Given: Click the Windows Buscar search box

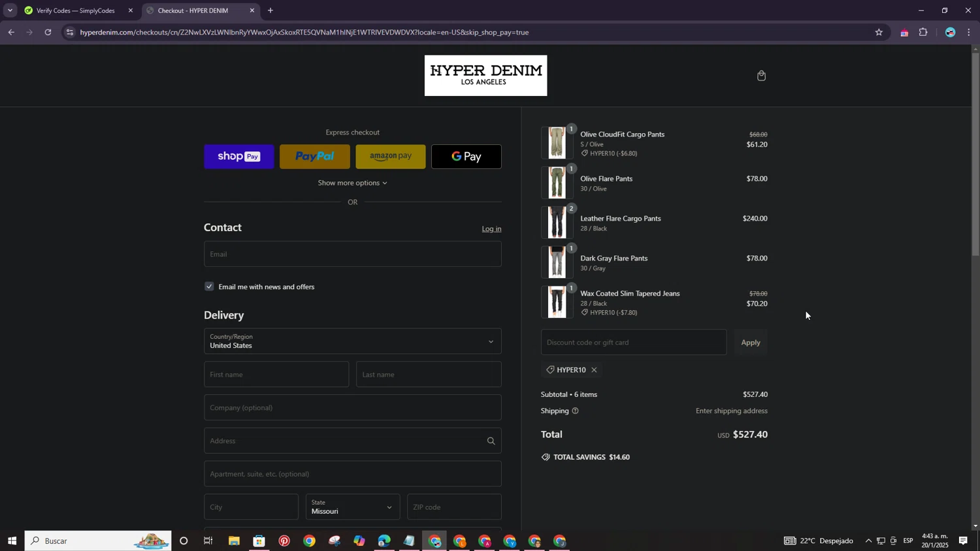Looking at the screenshot, I should (x=98, y=541).
